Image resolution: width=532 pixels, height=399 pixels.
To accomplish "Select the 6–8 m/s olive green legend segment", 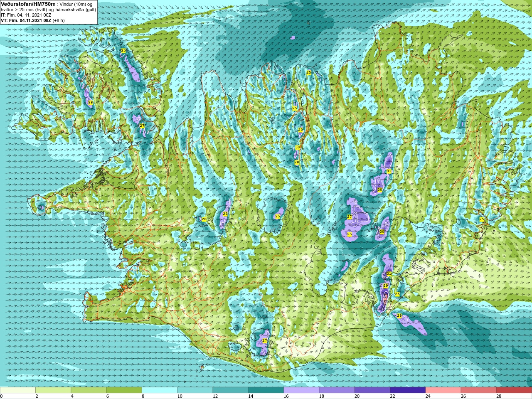I will [124, 390].
